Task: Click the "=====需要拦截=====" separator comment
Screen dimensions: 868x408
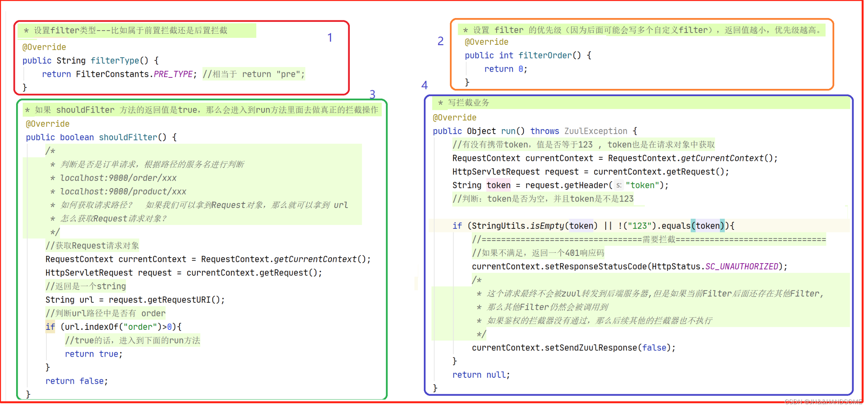Action: click(649, 239)
